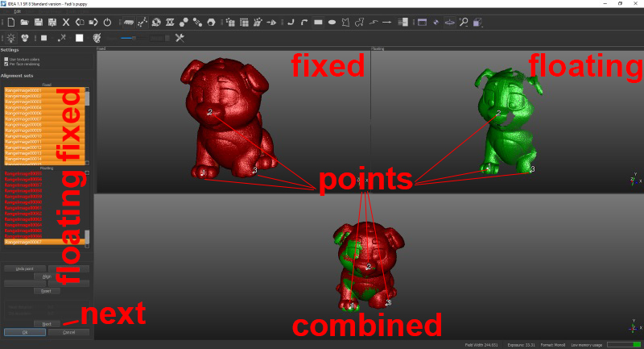The height and width of the screenshot is (349, 644).
Task: Select RangeImage00067 in the Floating list
Action: click(44, 242)
